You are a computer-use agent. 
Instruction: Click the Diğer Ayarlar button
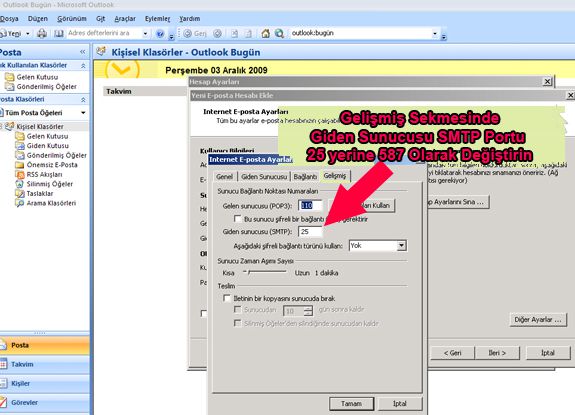[x=538, y=319]
